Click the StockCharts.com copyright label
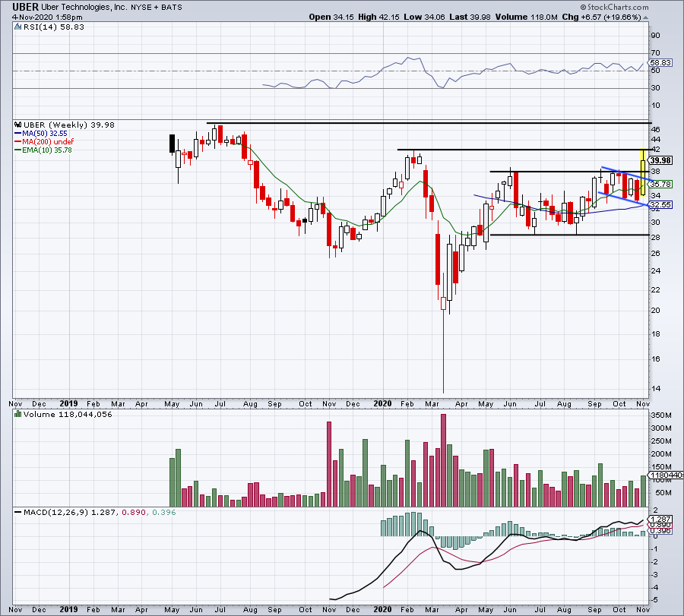This screenshot has height=616, width=684. pyautogui.click(x=615, y=7)
